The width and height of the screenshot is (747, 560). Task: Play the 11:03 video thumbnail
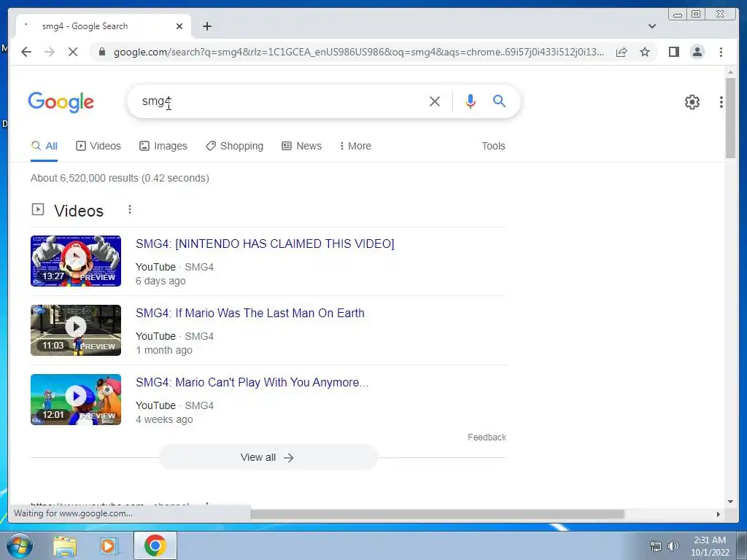point(76,330)
